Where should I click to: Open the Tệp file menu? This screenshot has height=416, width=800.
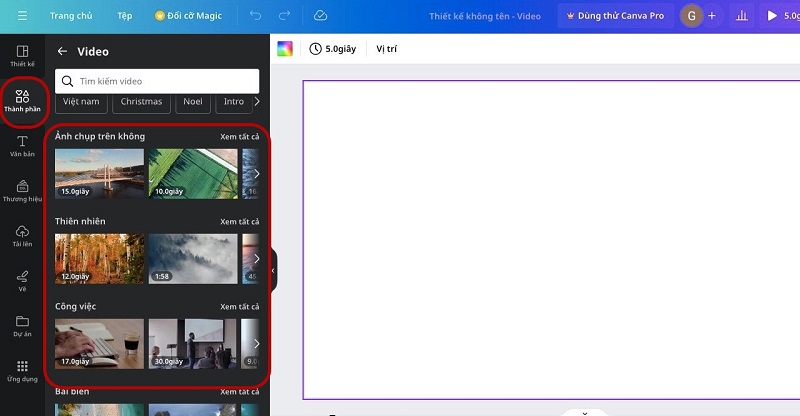124,16
